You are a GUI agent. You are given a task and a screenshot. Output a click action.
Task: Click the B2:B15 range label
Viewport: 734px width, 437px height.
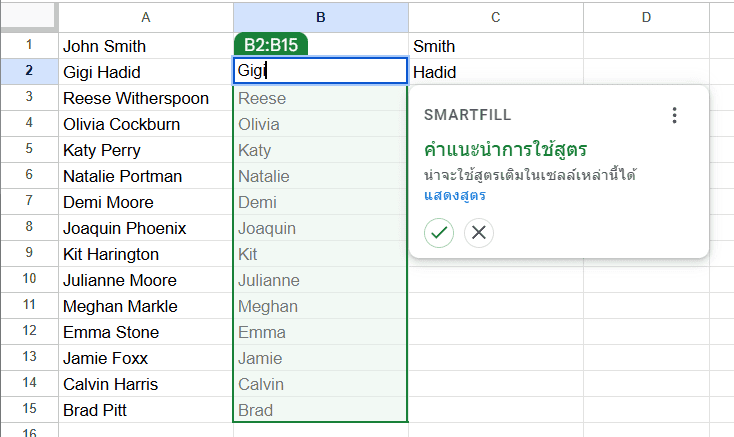[270, 45]
